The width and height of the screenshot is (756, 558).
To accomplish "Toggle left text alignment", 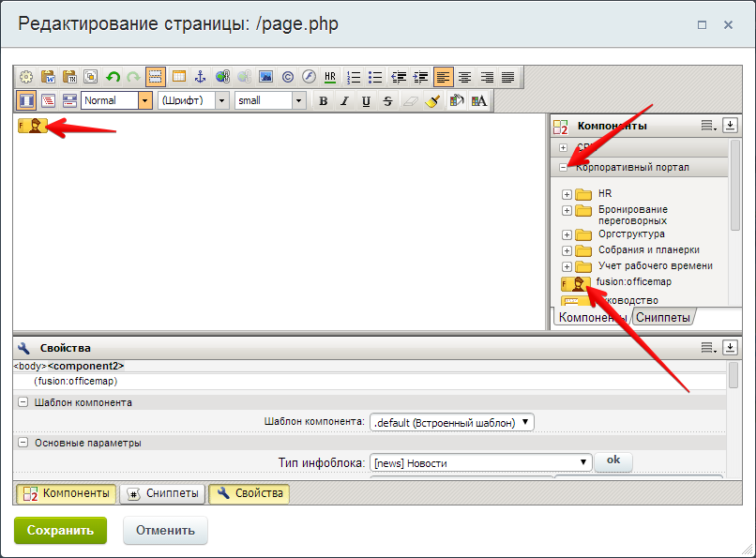I will [x=443, y=78].
